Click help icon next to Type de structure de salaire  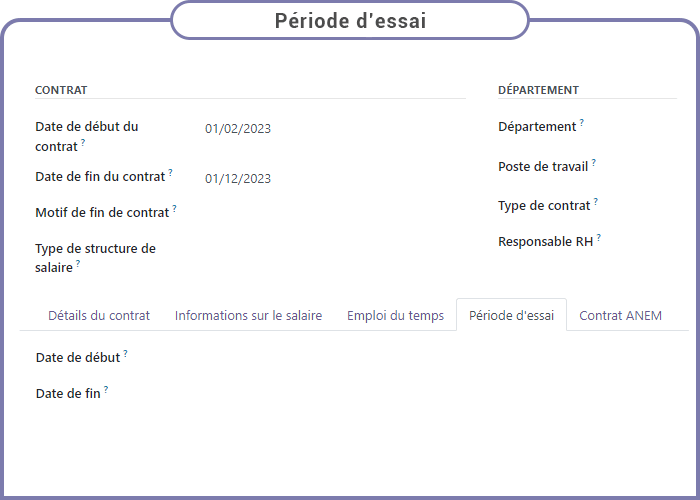tap(78, 263)
